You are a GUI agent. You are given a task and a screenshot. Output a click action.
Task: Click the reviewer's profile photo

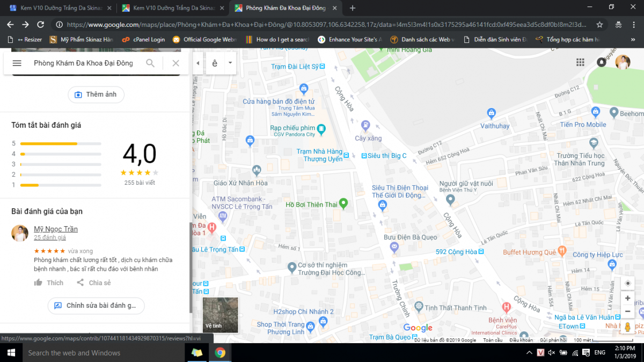(x=20, y=233)
